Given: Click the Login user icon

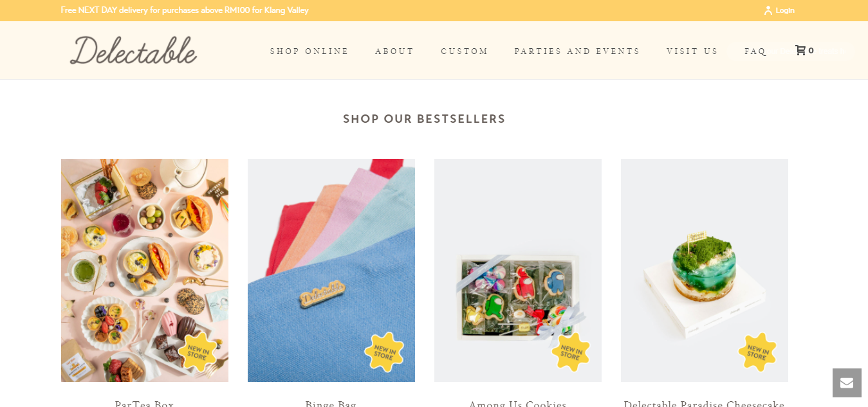Looking at the screenshot, I should (768, 10).
